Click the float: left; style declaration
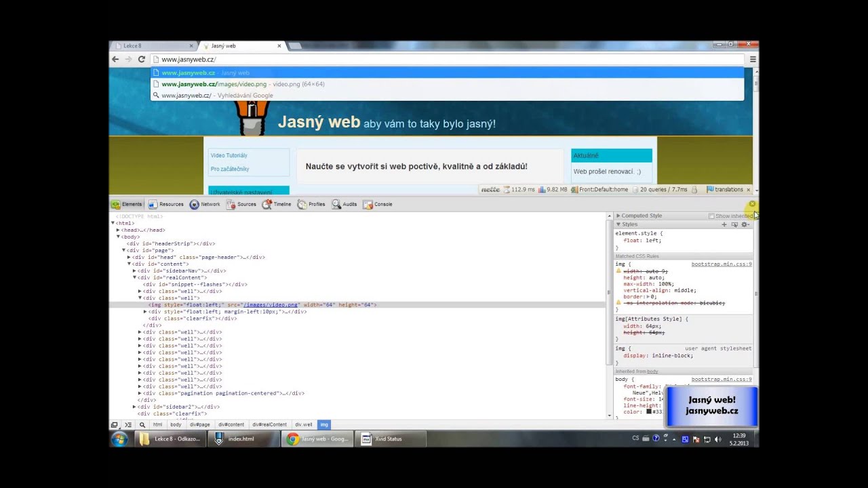 tap(642, 241)
